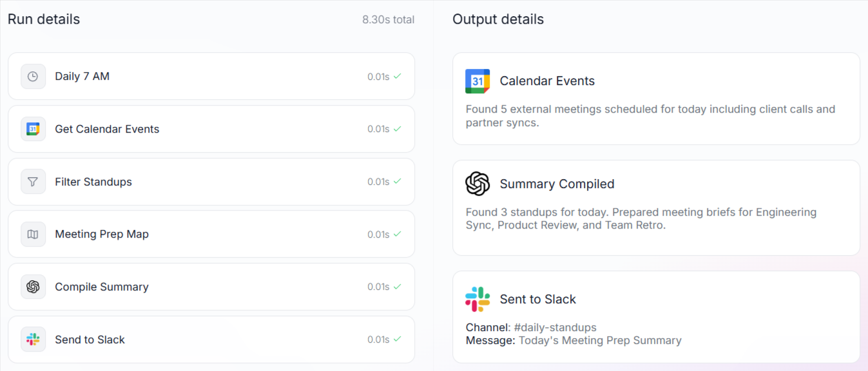Select the OpenAI logo in Summary Compiled card
The image size is (868, 371).
tap(477, 184)
